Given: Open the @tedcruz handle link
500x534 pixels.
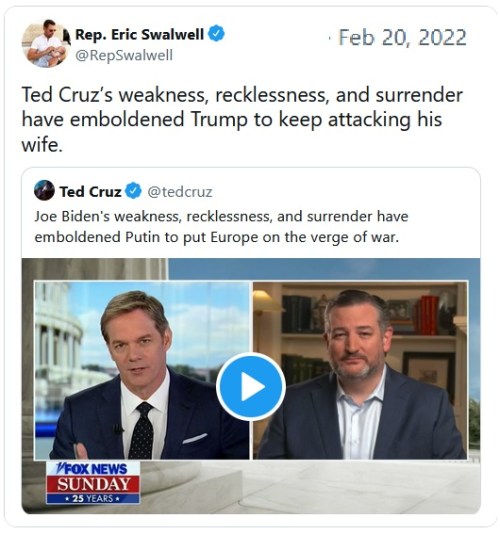Looking at the screenshot, I should click(180, 192).
